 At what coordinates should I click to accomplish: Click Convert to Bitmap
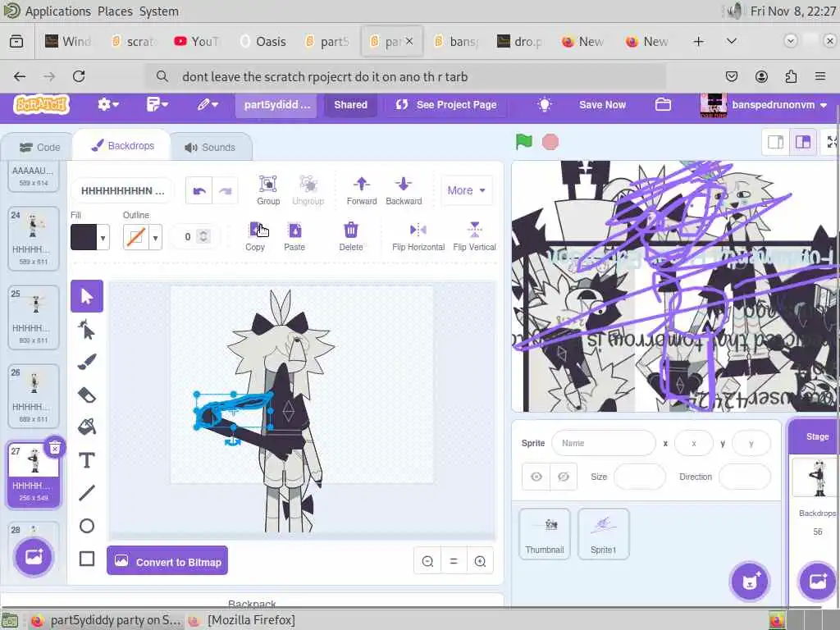(x=167, y=561)
